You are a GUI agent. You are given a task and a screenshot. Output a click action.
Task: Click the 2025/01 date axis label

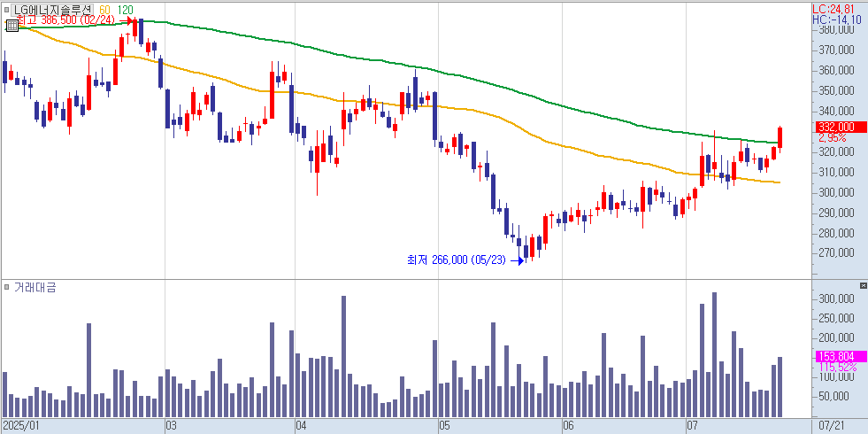(21, 426)
